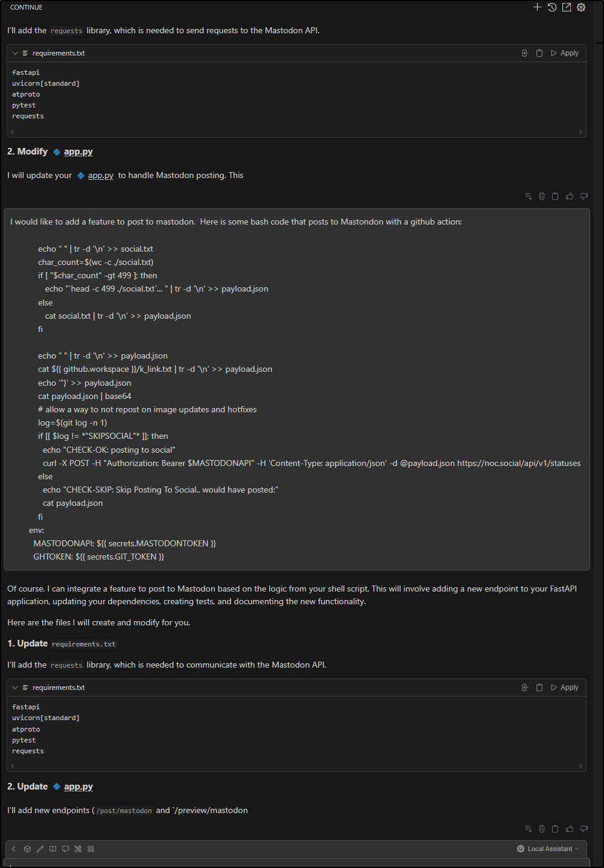Pop the chat out into a new window

pyautogui.click(x=566, y=7)
